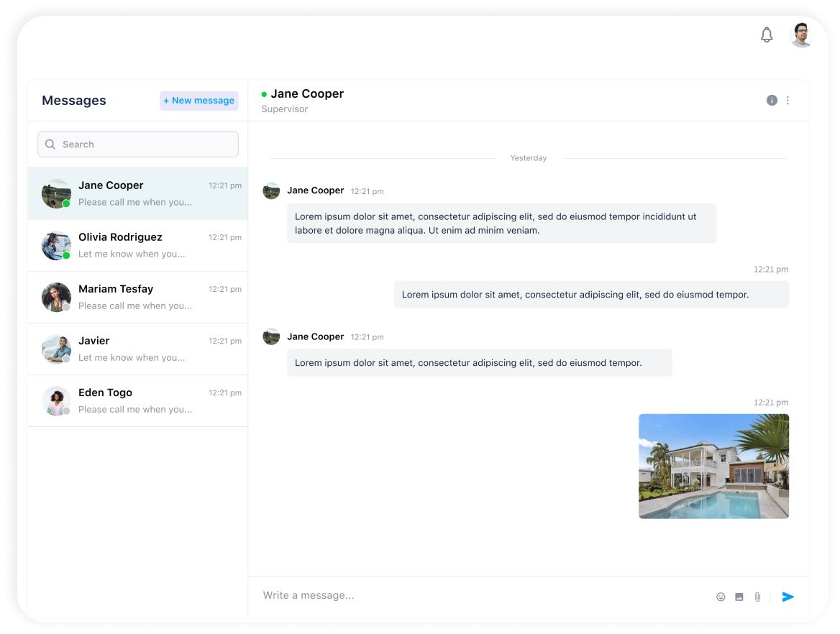Open Eden Togo chat thread

click(137, 400)
